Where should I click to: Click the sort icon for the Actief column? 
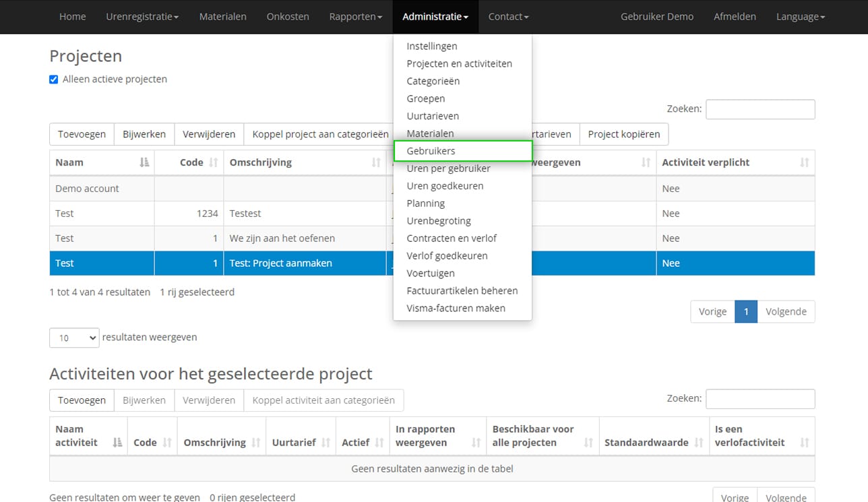[x=379, y=443]
